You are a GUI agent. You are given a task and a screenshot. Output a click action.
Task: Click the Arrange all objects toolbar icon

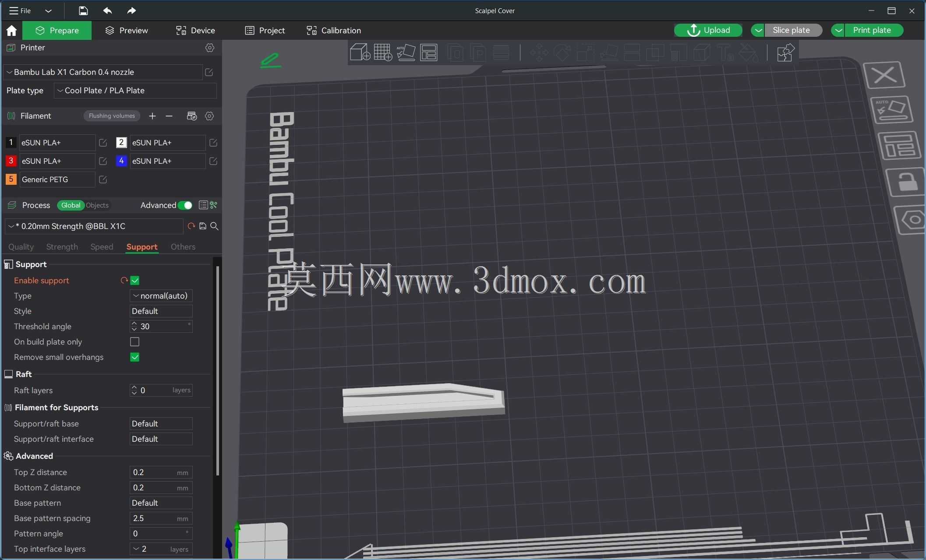point(429,53)
